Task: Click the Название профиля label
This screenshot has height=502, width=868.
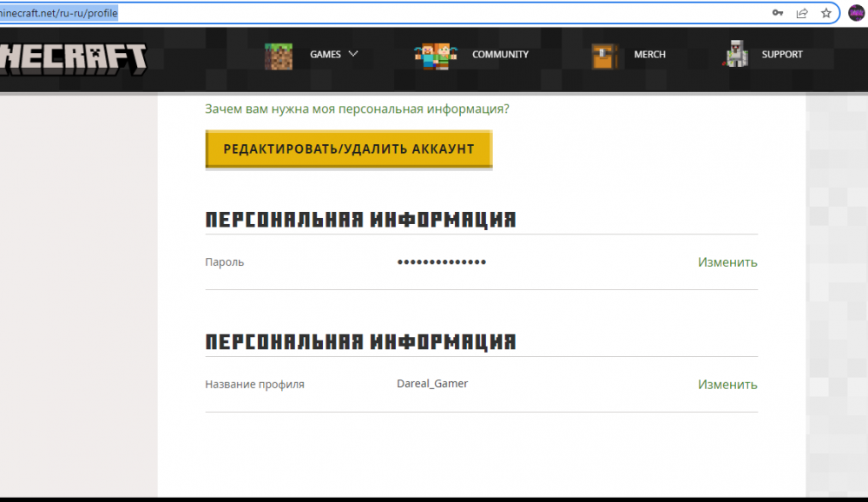Action: tap(254, 385)
